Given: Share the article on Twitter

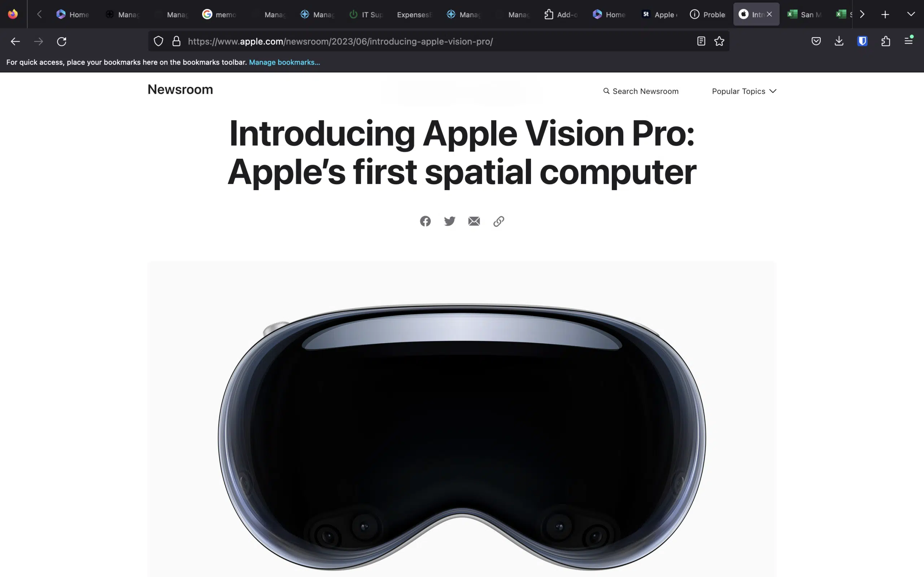Looking at the screenshot, I should (x=449, y=221).
